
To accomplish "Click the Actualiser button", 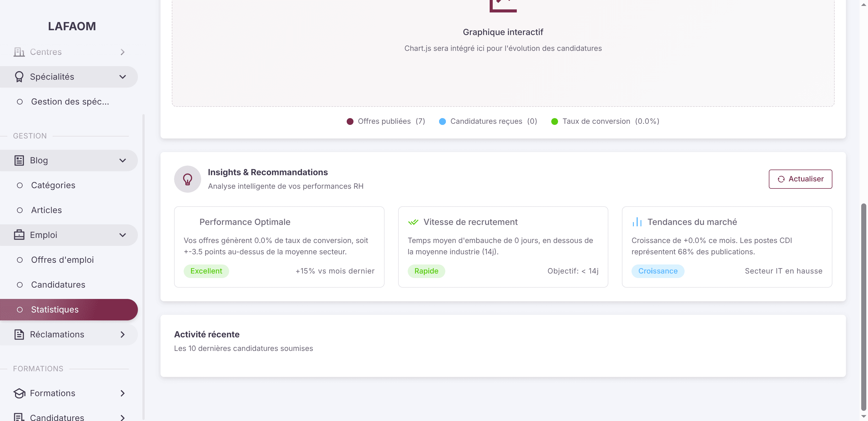I will (800, 179).
